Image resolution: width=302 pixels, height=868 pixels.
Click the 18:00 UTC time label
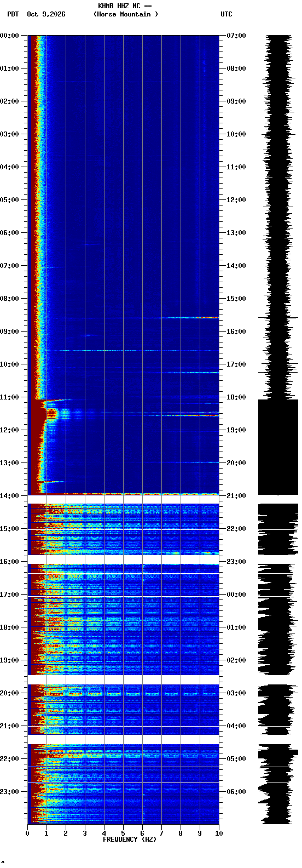point(236,397)
